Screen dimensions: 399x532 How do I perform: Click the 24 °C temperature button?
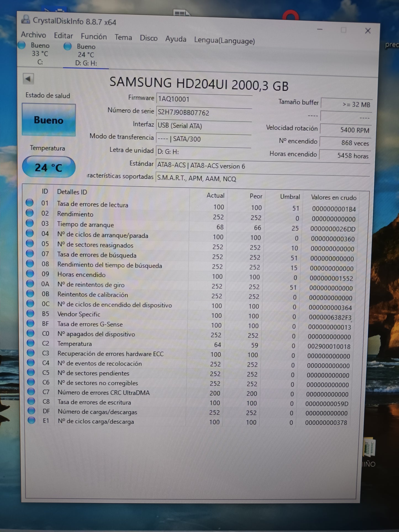click(x=49, y=167)
